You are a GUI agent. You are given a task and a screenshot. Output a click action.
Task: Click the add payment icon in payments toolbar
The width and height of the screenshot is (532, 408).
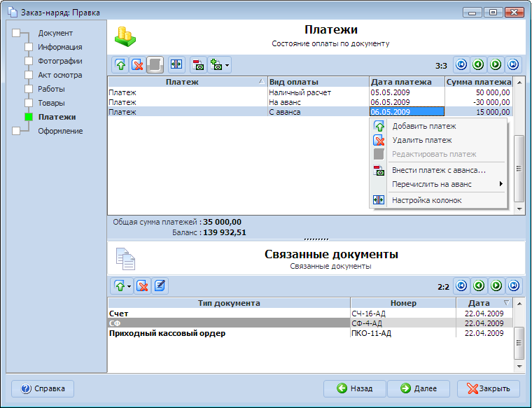120,65
